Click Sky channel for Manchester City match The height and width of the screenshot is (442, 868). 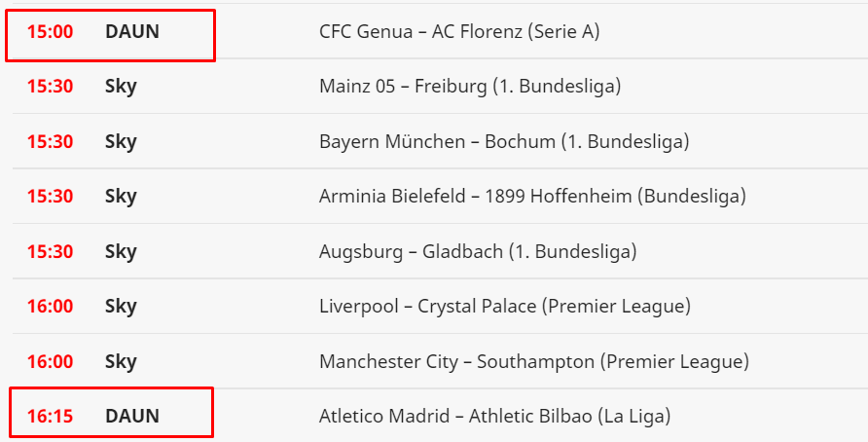point(121,361)
